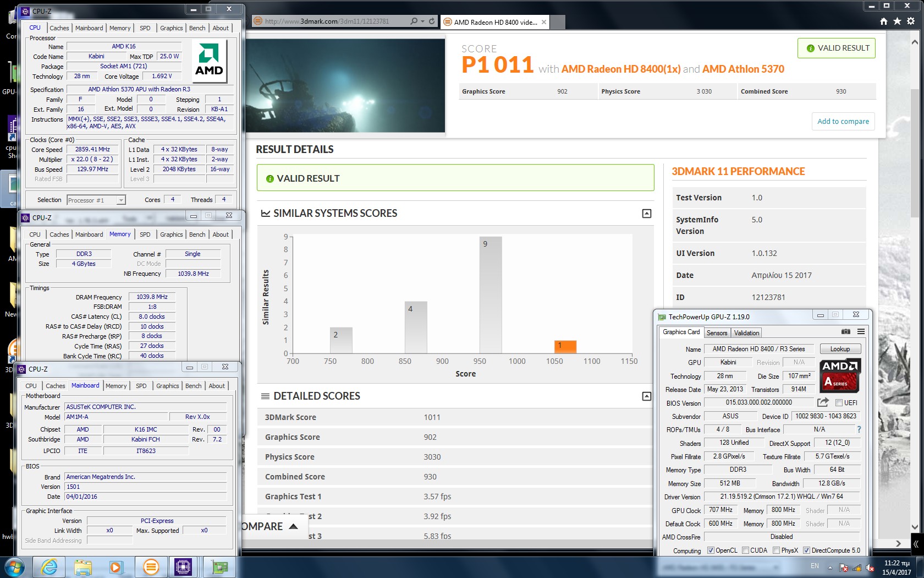Click the tallest gray bar labeled 9

[x=490, y=295]
